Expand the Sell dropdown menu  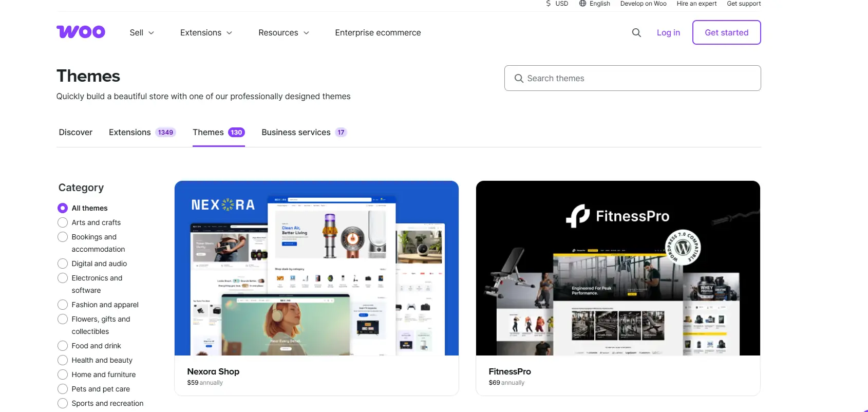[142, 32]
